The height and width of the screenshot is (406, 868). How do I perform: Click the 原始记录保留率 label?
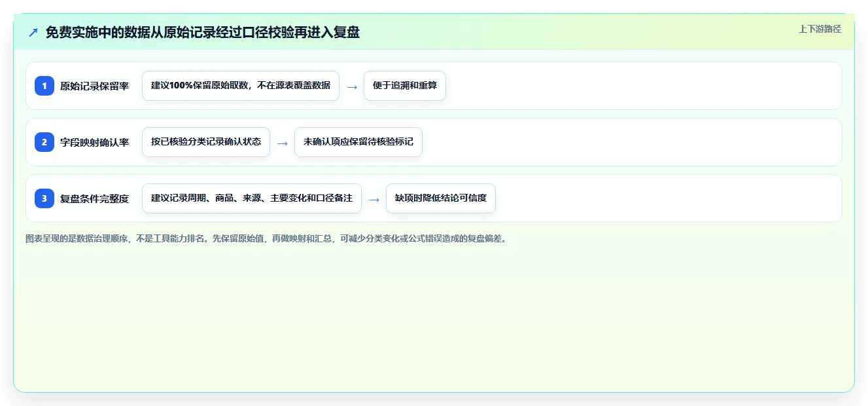(94, 86)
